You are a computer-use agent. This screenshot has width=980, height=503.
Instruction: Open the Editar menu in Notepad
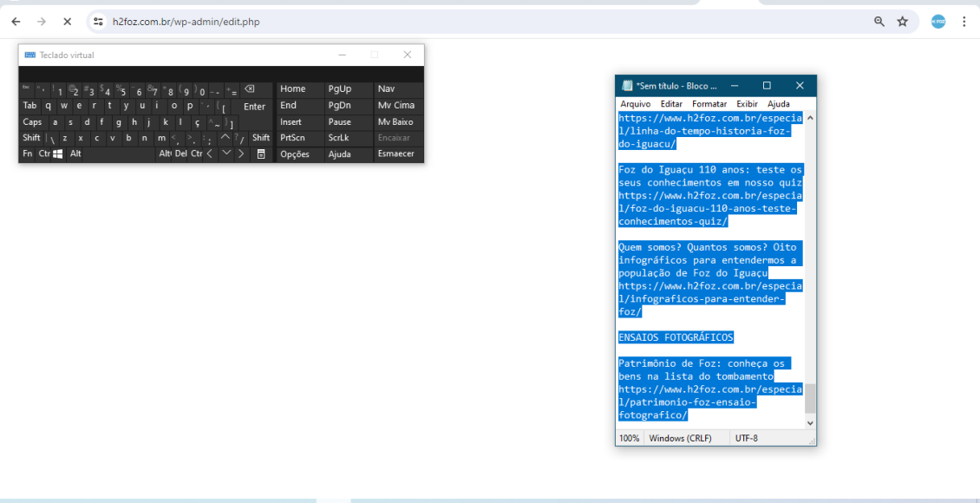(671, 104)
